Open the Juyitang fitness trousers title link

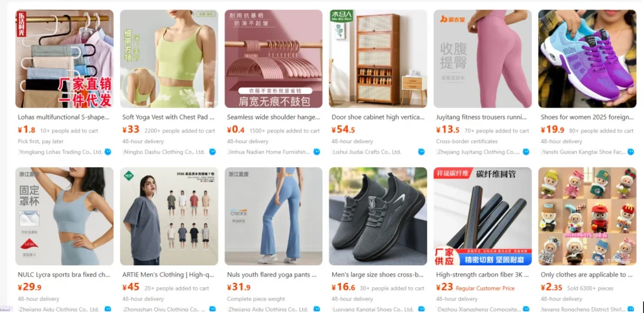(x=481, y=118)
